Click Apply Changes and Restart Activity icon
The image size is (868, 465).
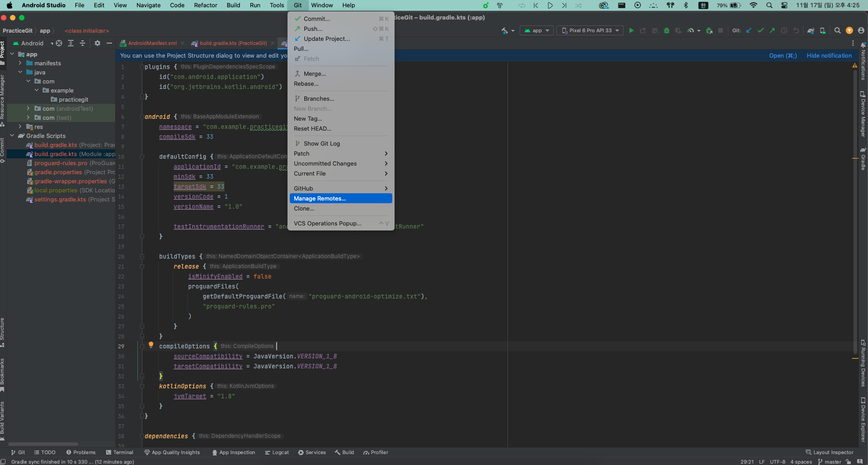pyautogui.click(x=643, y=30)
